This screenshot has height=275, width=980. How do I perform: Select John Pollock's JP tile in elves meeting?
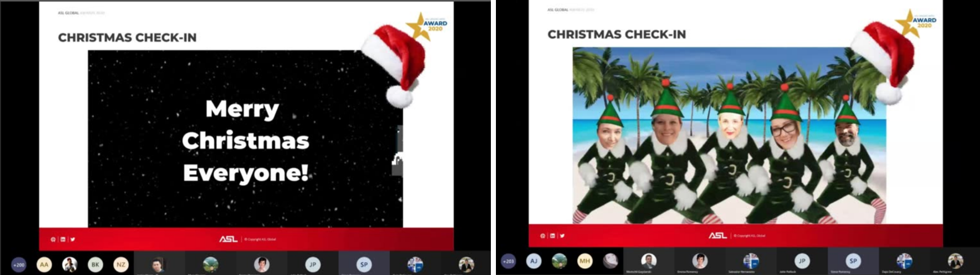click(802, 261)
